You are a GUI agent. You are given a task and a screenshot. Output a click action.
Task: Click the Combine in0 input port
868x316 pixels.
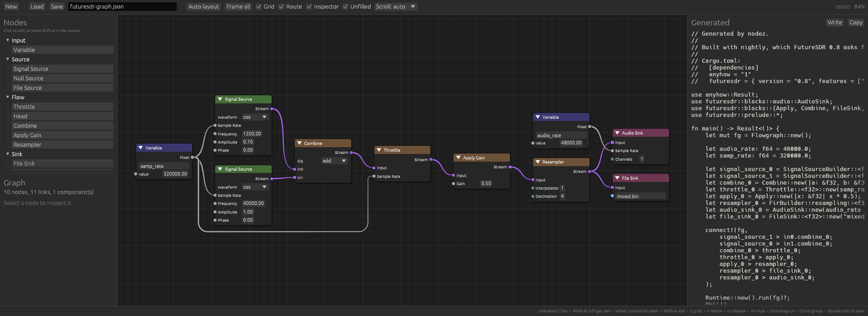[x=295, y=169]
